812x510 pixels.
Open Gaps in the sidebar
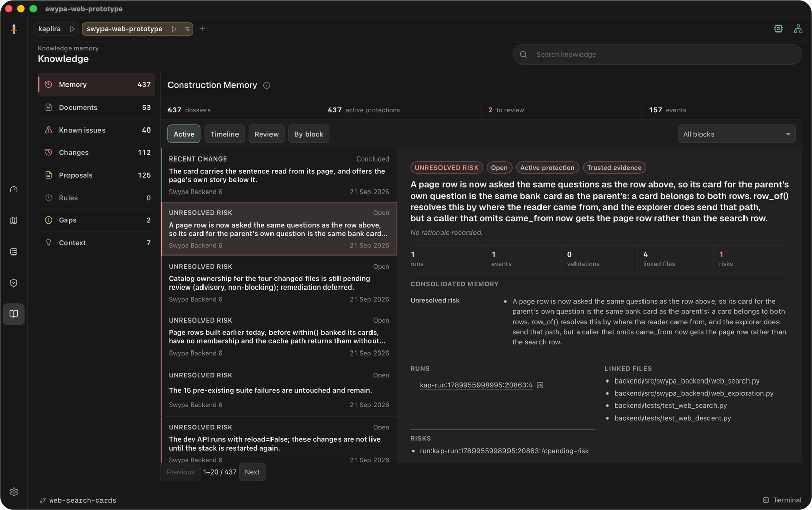point(96,220)
